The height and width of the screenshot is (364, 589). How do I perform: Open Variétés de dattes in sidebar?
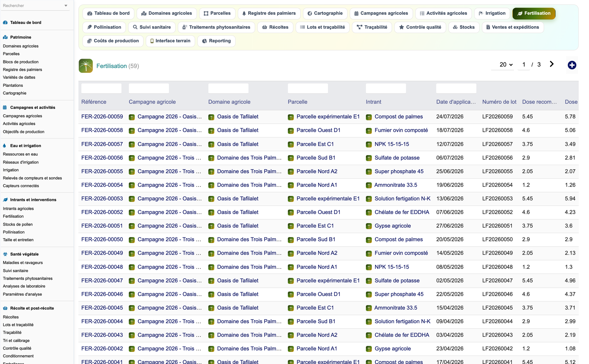tap(19, 77)
